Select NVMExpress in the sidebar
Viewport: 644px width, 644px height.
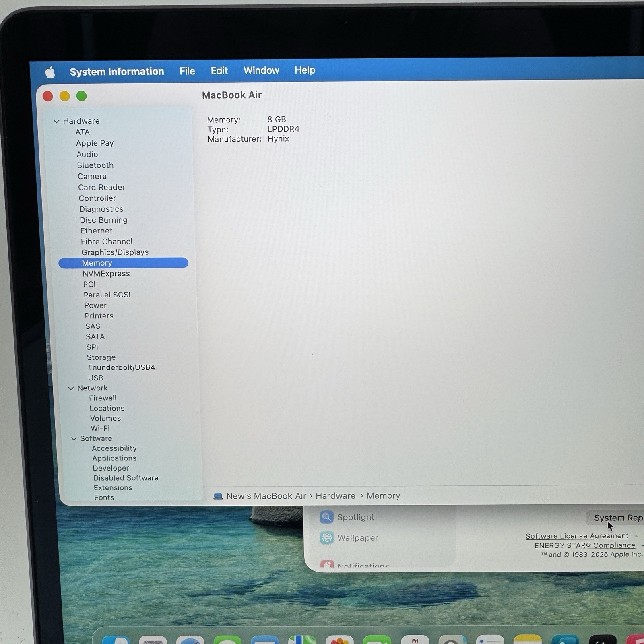point(106,274)
